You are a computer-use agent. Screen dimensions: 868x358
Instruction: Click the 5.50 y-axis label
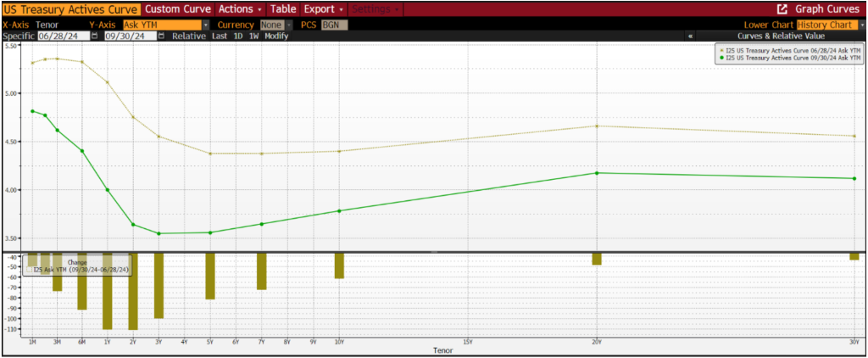click(11, 46)
